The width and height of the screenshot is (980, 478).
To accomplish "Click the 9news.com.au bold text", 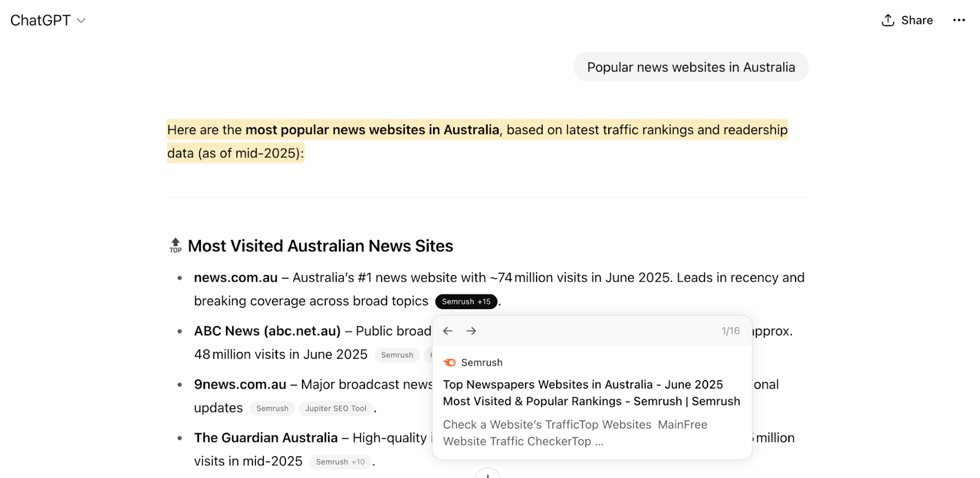I will coord(240,384).
